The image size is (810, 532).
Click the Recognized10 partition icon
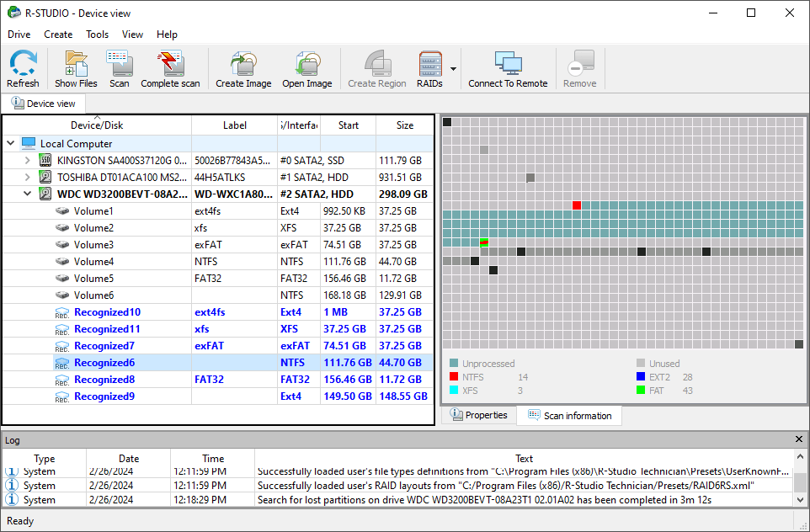[62, 312]
